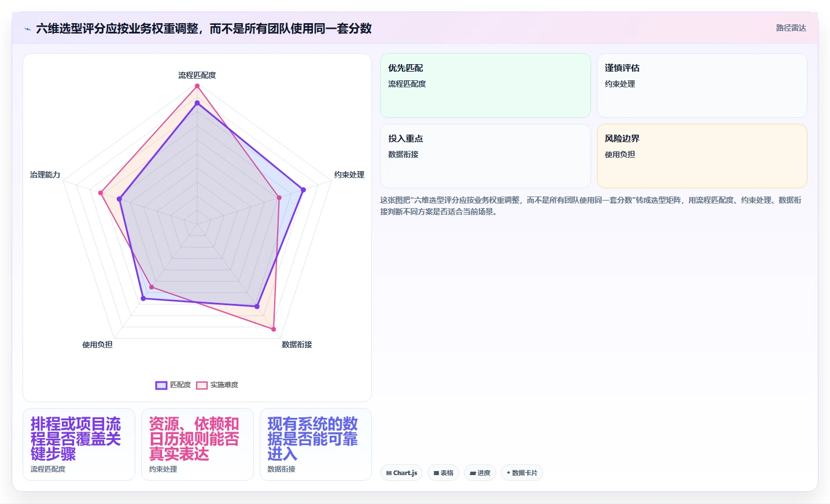Click the pink 实施难度 point at 约束处理
Image resolution: width=830 pixels, height=504 pixels.
(x=279, y=198)
